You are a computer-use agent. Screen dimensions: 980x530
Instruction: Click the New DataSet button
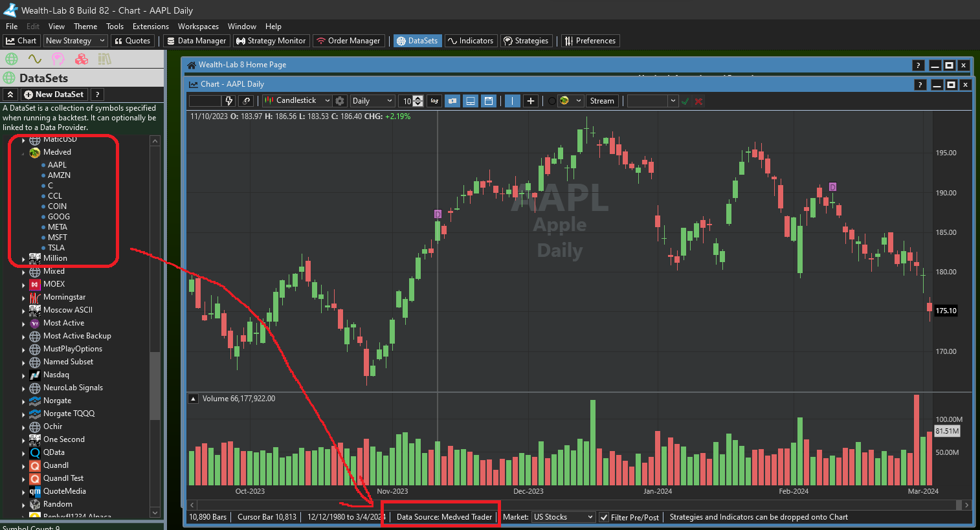[x=54, y=94]
